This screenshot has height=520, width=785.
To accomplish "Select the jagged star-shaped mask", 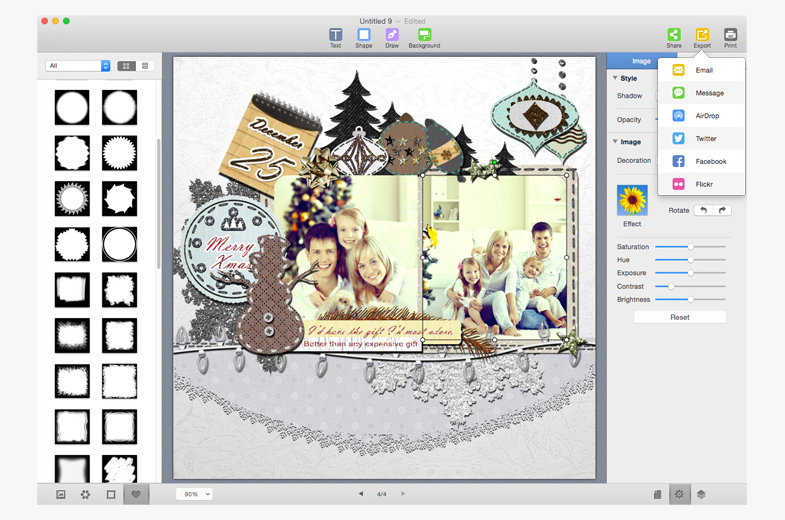I will click(x=119, y=199).
